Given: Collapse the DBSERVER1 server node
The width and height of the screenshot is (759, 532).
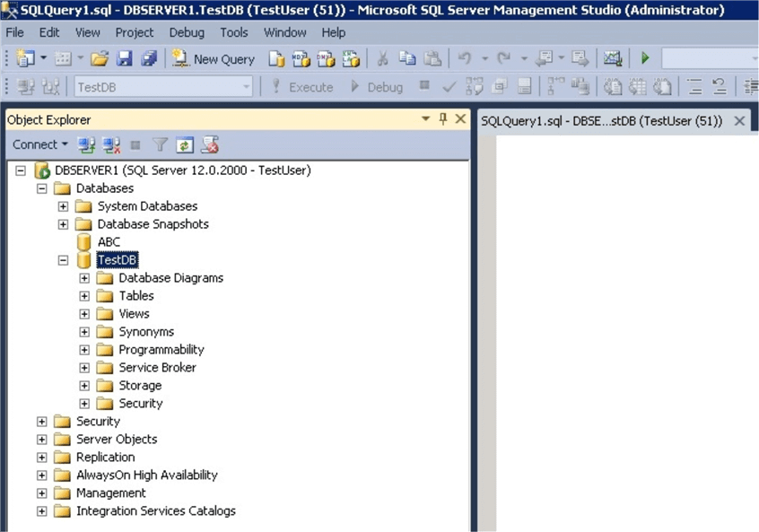Looking at the screenshot, I should 21,170.
